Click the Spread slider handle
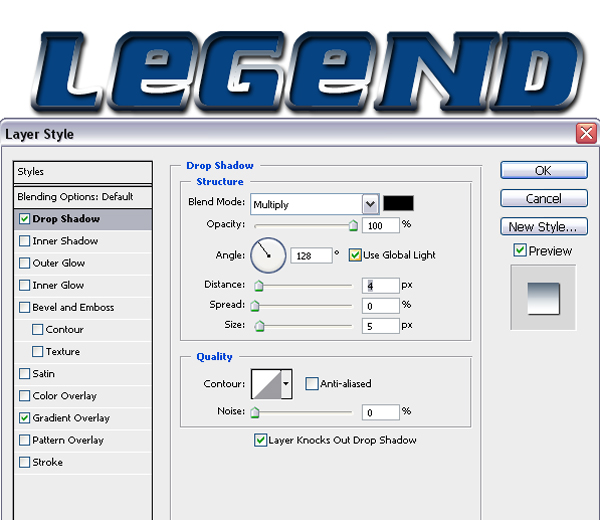This screenshot has height=520, width=600. click(255, 306)
